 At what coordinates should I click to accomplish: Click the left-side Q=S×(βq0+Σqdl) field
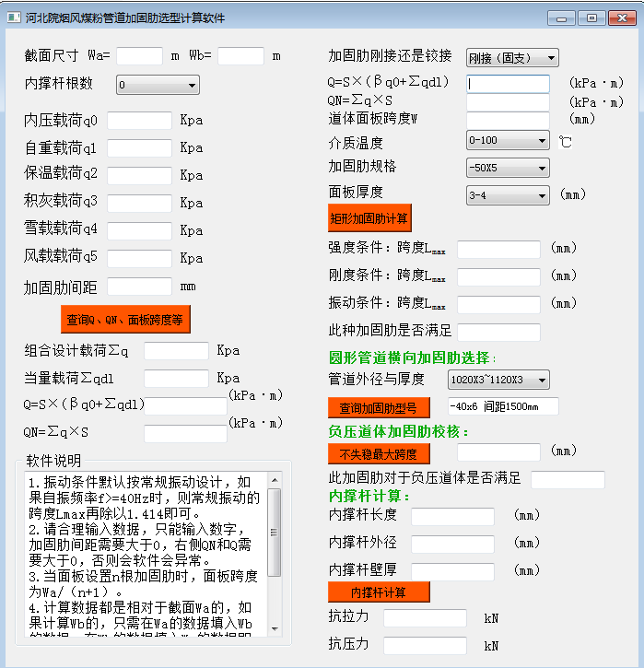pyautogui.click(x=186, y=406)
